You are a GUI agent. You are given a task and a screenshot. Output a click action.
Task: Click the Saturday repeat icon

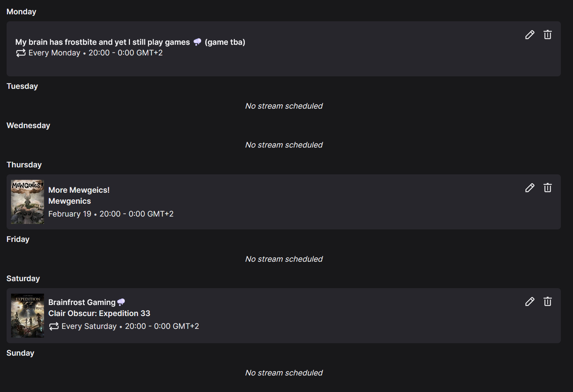click(54, 326)
